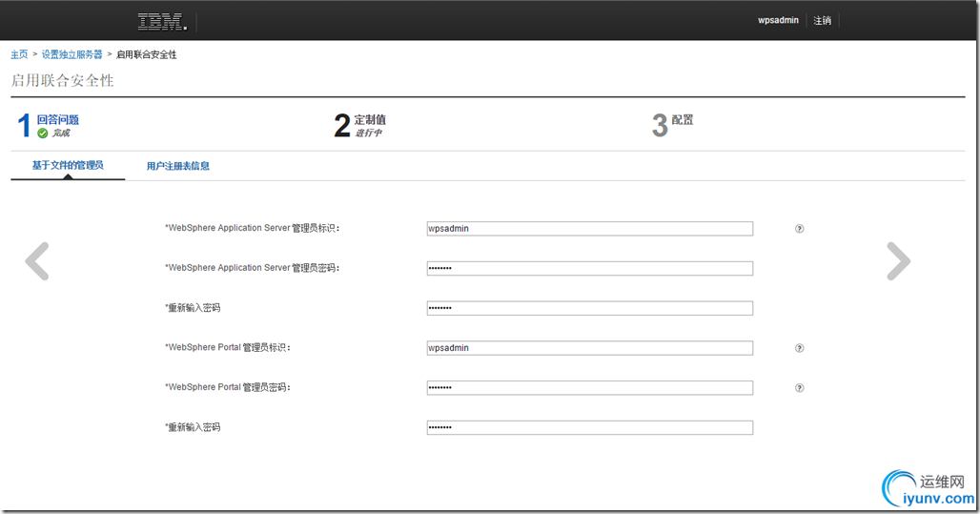The width and height of the screenshot is (980, 514).
Task: Switch to 基于文件的管理员 tab
Action: (68, 165)
